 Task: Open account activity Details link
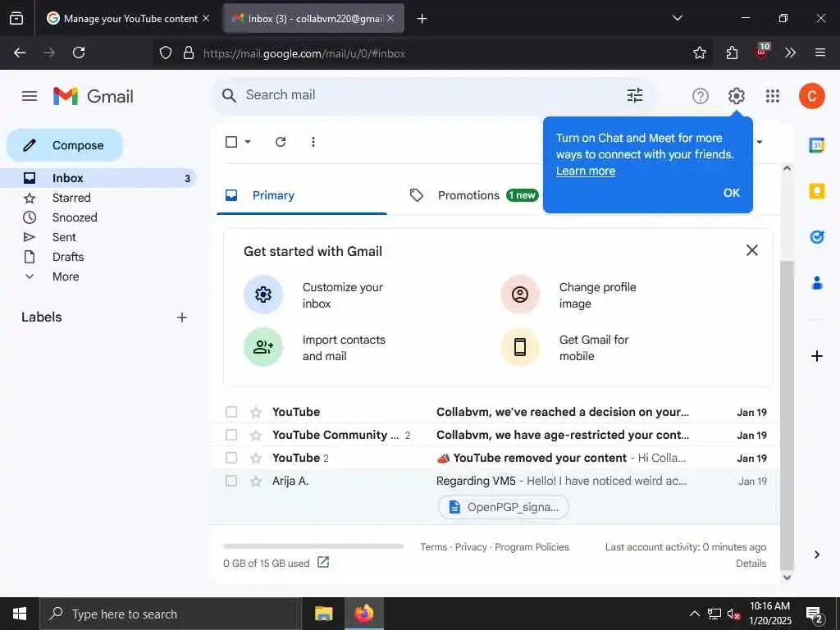751,563
